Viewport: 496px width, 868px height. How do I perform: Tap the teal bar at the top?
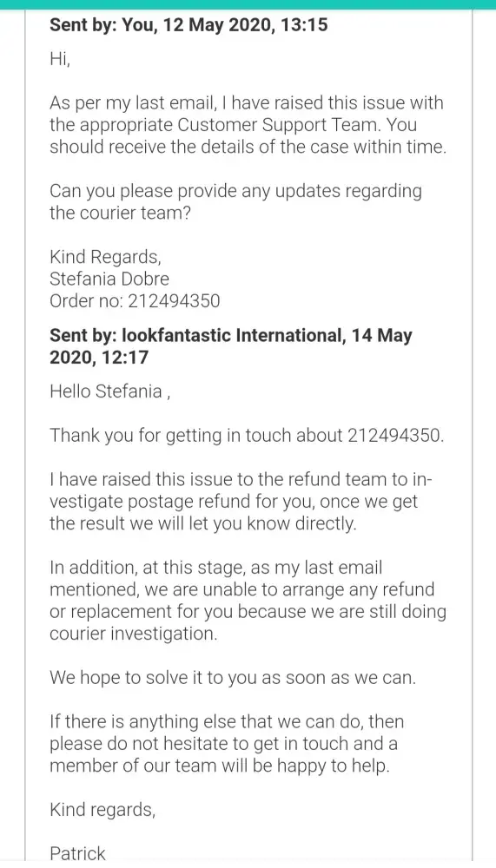[248, 4]
